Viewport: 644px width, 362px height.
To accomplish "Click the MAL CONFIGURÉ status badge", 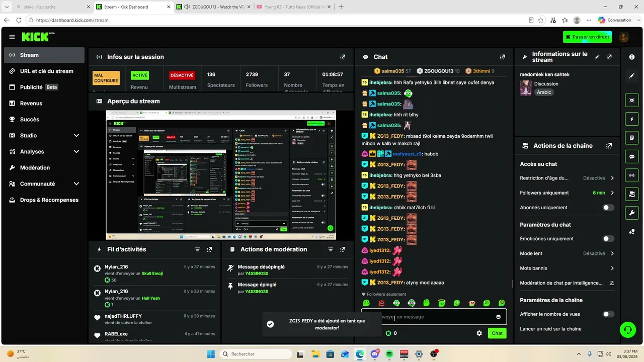I will 106,78.
